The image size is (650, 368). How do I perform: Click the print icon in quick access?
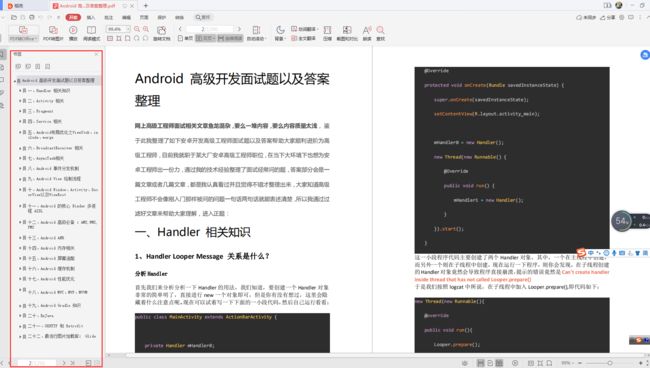[x=32, y=17]
